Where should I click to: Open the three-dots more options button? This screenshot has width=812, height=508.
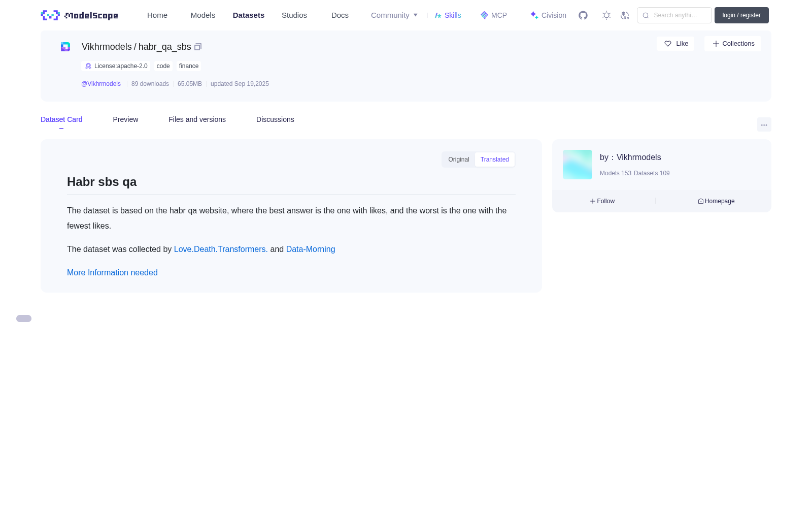(764, 124)
